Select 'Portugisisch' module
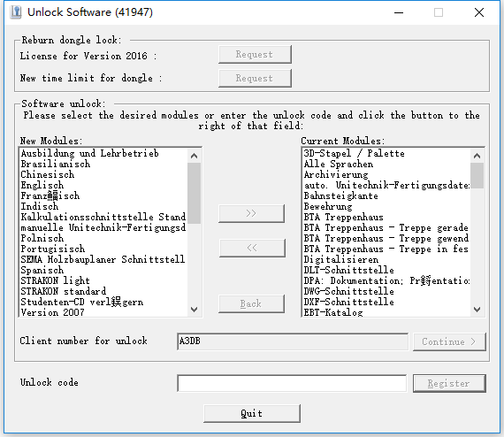 (x=103, y=249)
